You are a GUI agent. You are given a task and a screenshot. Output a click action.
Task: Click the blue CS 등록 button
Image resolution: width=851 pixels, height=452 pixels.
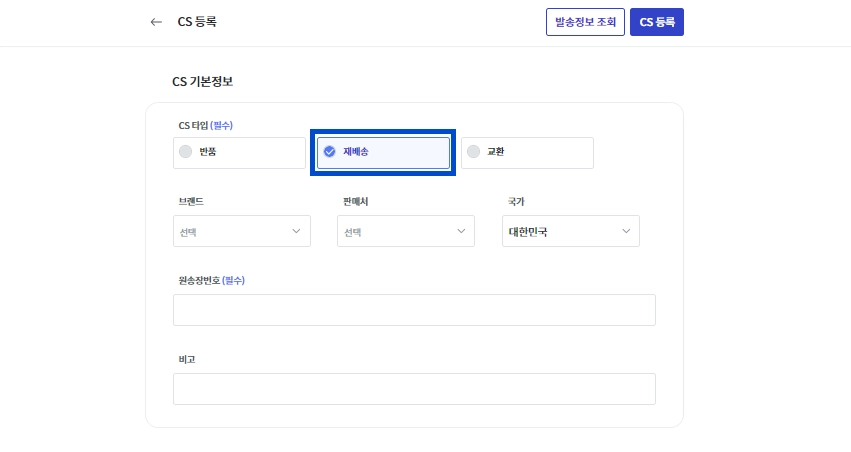(x=656, y=22)
